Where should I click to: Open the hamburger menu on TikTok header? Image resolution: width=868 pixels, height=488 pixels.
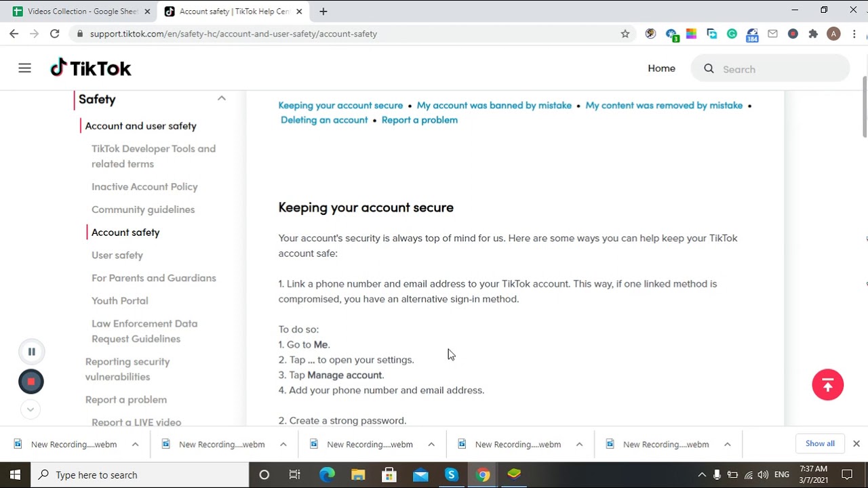pyautogui.click(x=25, y=68)
